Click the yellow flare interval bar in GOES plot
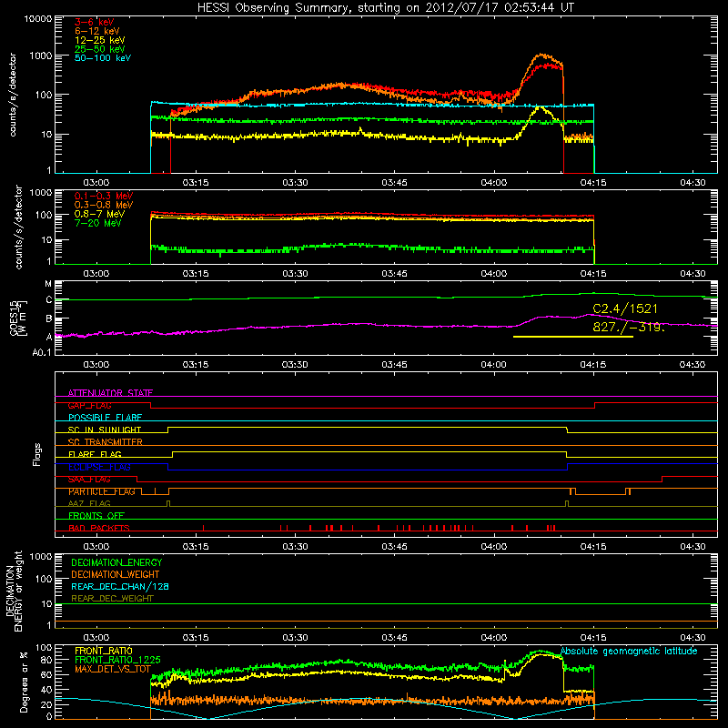 point(573,337)
